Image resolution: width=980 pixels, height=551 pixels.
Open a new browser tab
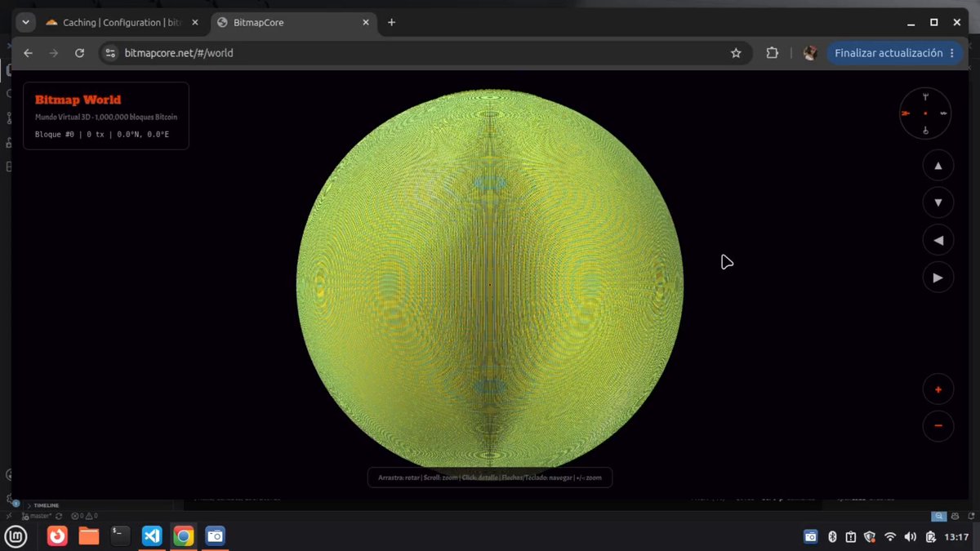(391, 23)
